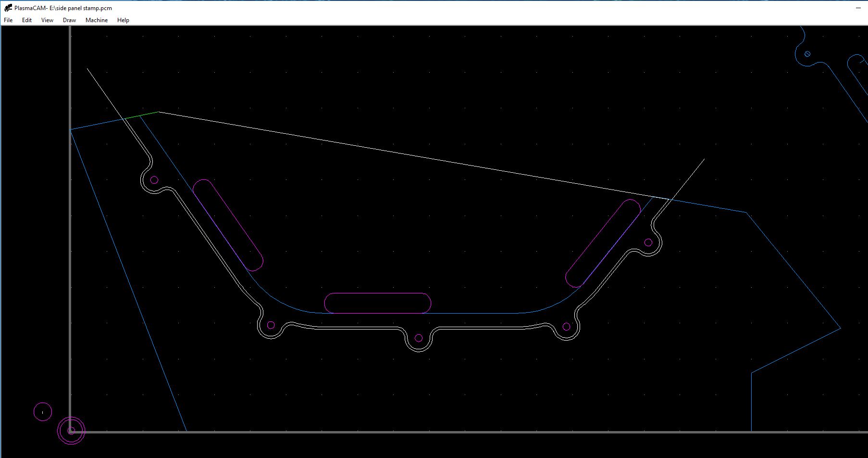Open the View menu

click(x=47, y=20)
